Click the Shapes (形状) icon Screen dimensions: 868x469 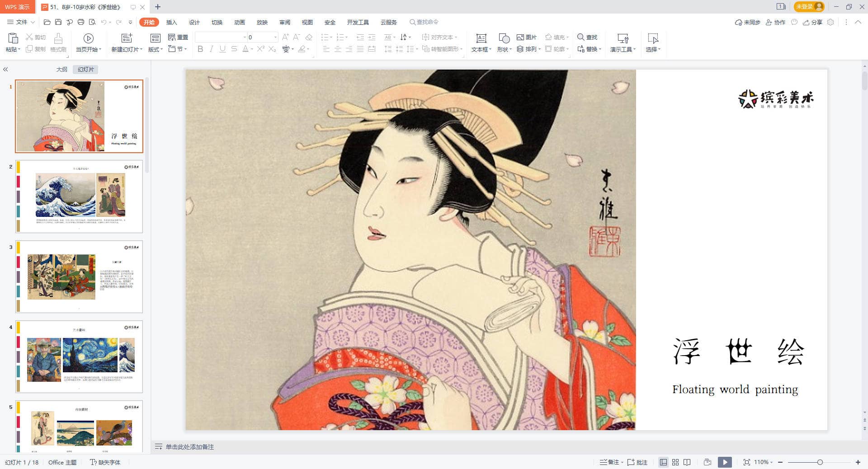pos(504,38)
